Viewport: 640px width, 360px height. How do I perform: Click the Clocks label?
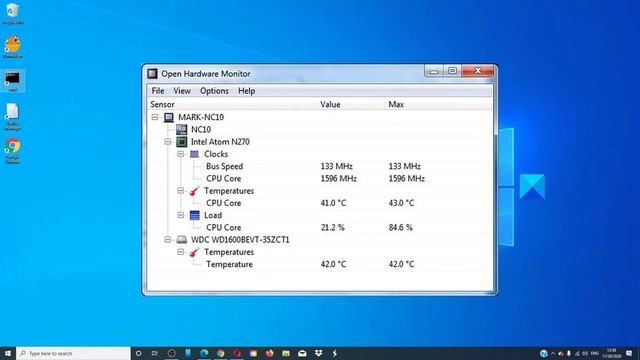point(216,154)
